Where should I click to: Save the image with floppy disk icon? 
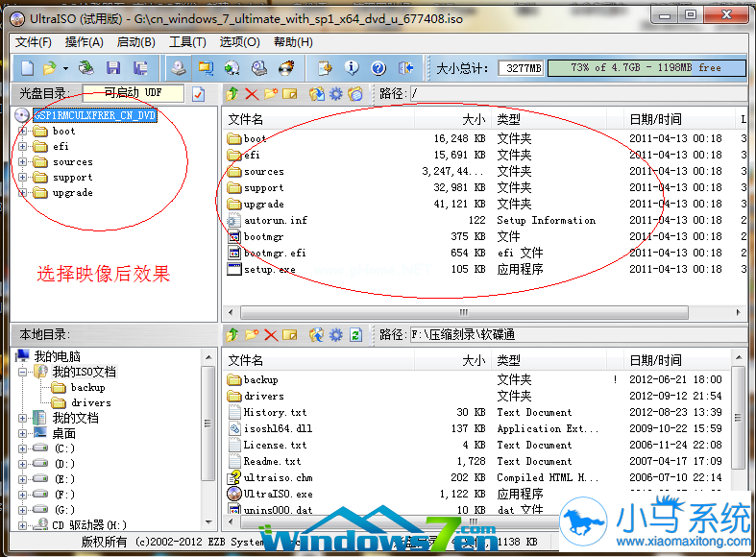113,68
